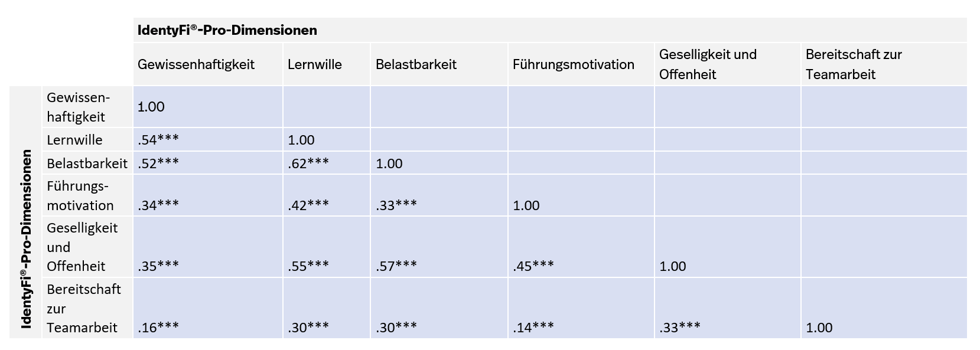The height and width of the screenshot is (350, 980).
Task: Select the Lernwille row label
Action: [x=74, y=140]
